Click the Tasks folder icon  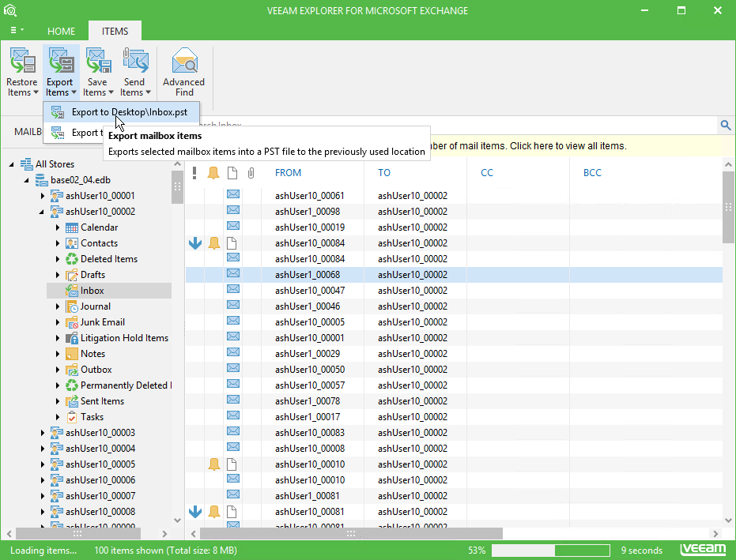[72, 417]
